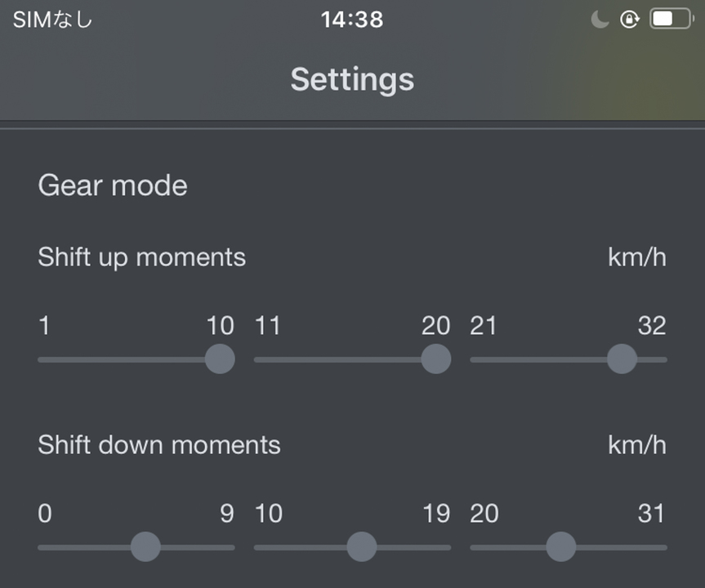The width and height of the screenshot is (705, 588).
Task: Click the SIMなし carrier text
Action: click(52, 20)
